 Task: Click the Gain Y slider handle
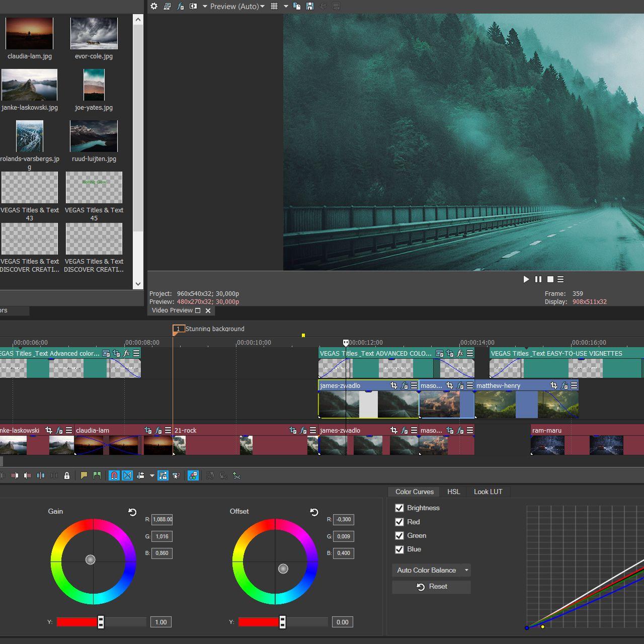pyautogui.click(x=101, y=622)
